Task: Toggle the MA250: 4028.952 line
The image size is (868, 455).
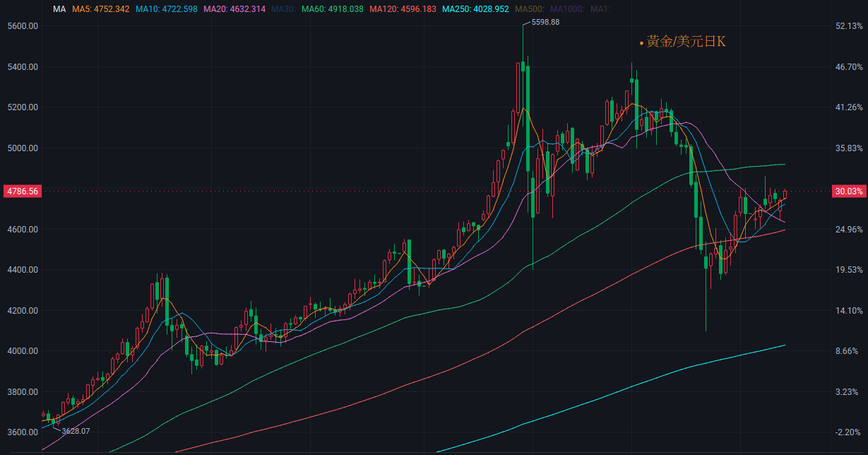Action: 475,9
